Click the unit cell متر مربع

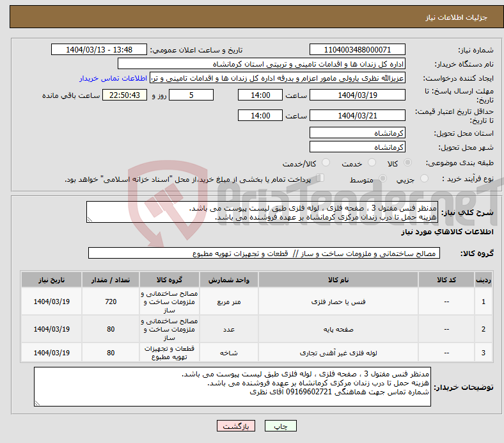229,302
